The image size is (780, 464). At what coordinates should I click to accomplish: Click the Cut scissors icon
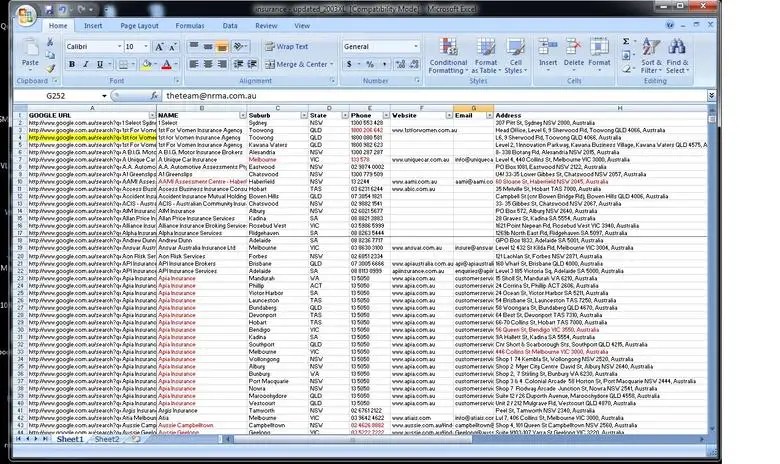click(50, 42)
